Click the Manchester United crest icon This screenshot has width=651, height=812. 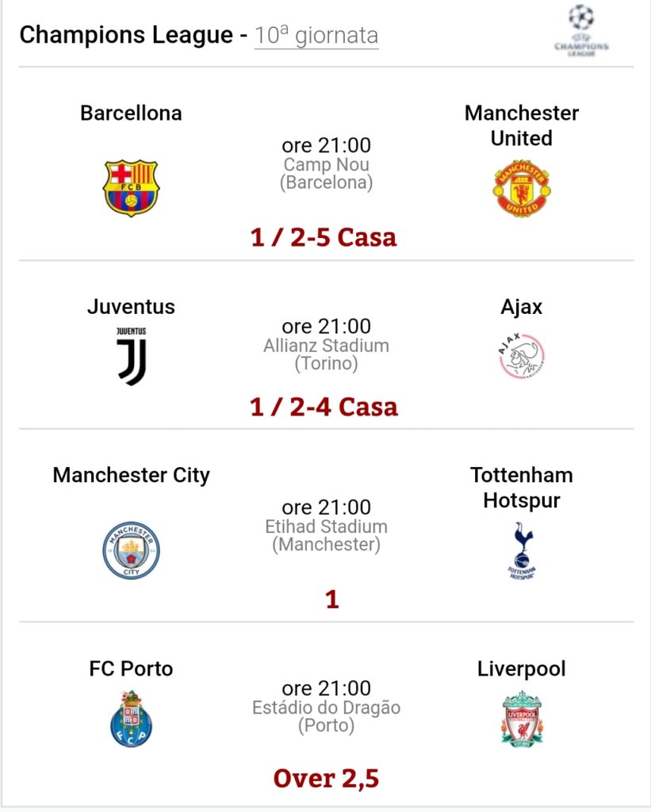[522, 188]
